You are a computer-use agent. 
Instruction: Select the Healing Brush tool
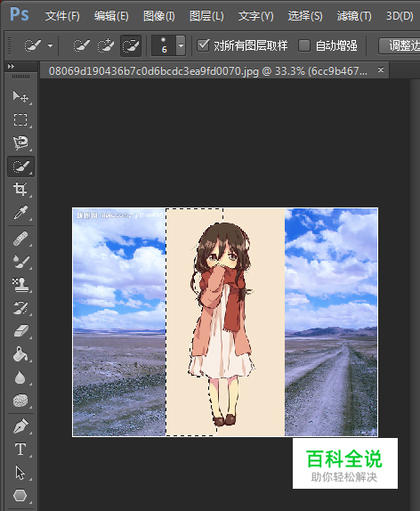point(20,239)
